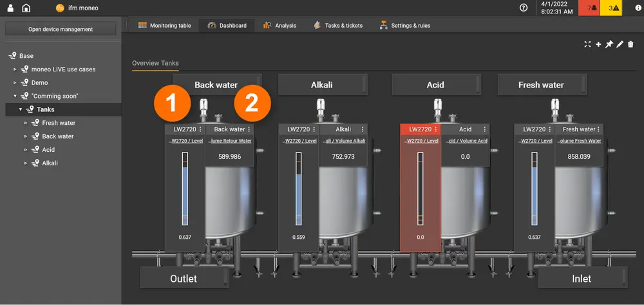644x305 pixels.
Task: Expand moneo LIVE use cases node
Action: click(x=15, y=69)
